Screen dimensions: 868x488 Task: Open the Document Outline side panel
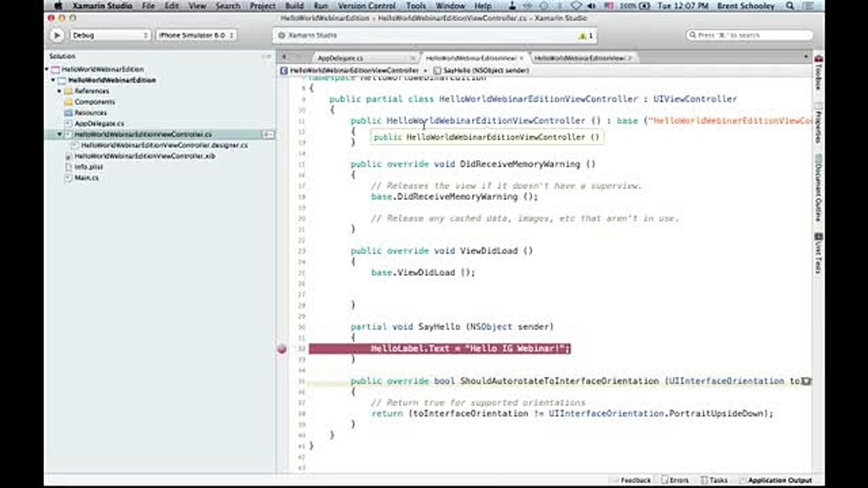coord(818,188)
